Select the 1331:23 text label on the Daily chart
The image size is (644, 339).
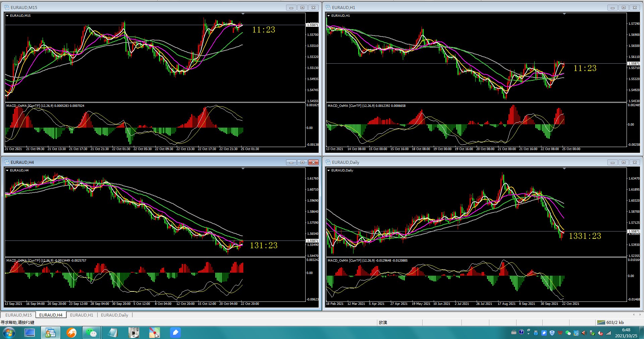(585, 236)
